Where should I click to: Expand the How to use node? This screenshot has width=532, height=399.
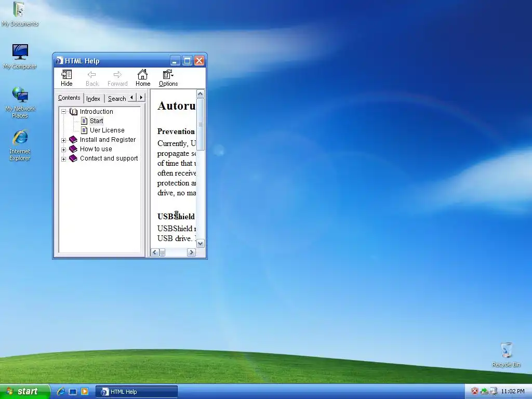(x=63, y=149)
